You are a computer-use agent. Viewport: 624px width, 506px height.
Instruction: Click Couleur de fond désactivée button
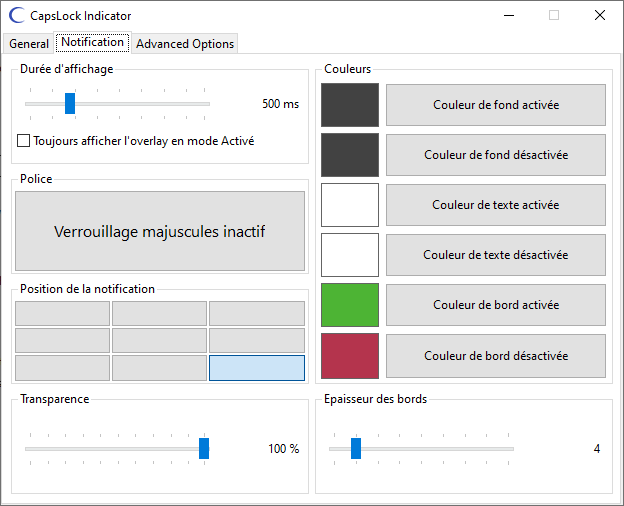pos(496,155)
